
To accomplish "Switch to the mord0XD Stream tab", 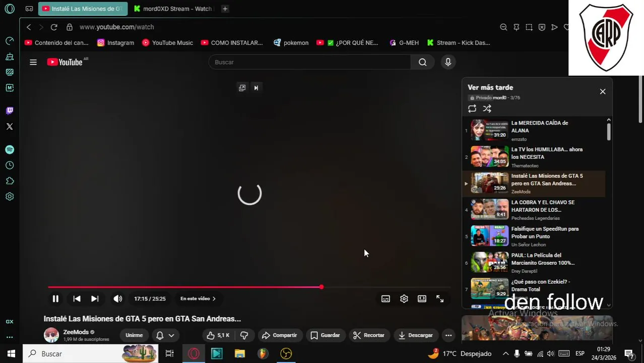I will [x=173, y=9].
